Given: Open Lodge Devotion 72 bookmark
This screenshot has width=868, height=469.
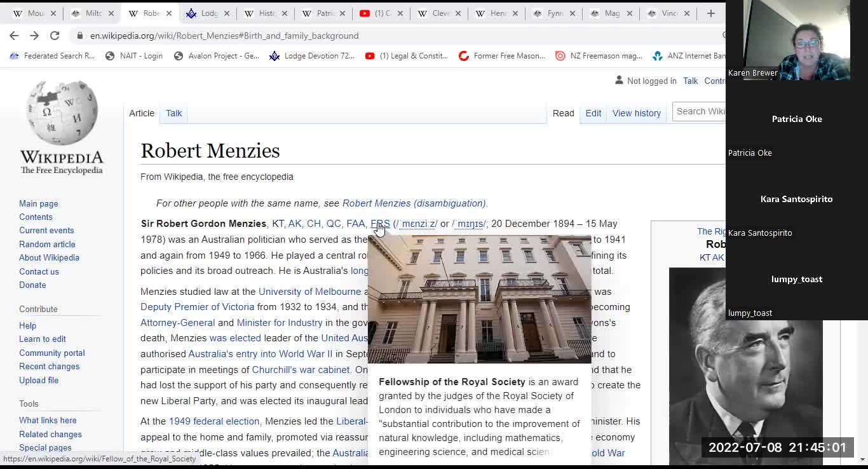Looking at the screenshot, I should (x=312, y=56).
